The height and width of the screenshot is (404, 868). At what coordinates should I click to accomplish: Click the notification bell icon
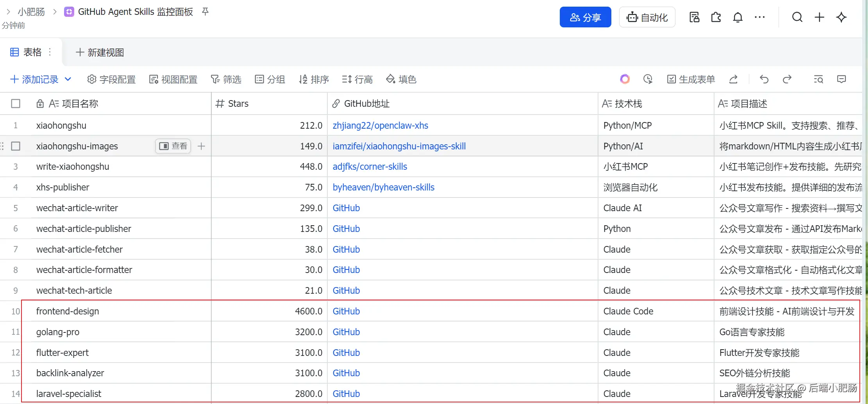coord(738,17)
